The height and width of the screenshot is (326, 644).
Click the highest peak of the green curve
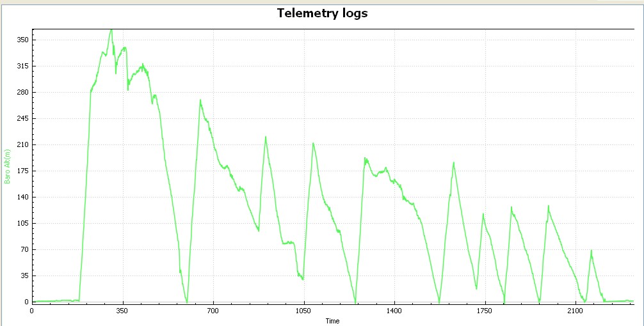[x=111, y=29]
